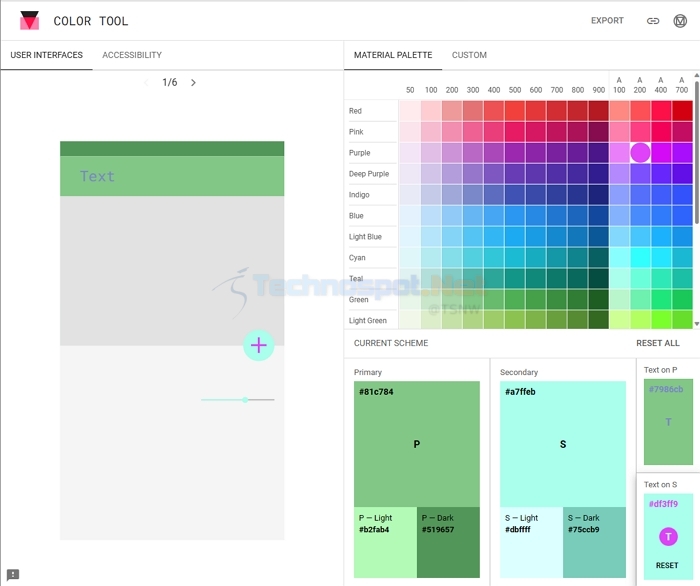Pick Pink 50 swatch
Screen dimensions: 700x586
click(410, 132)
